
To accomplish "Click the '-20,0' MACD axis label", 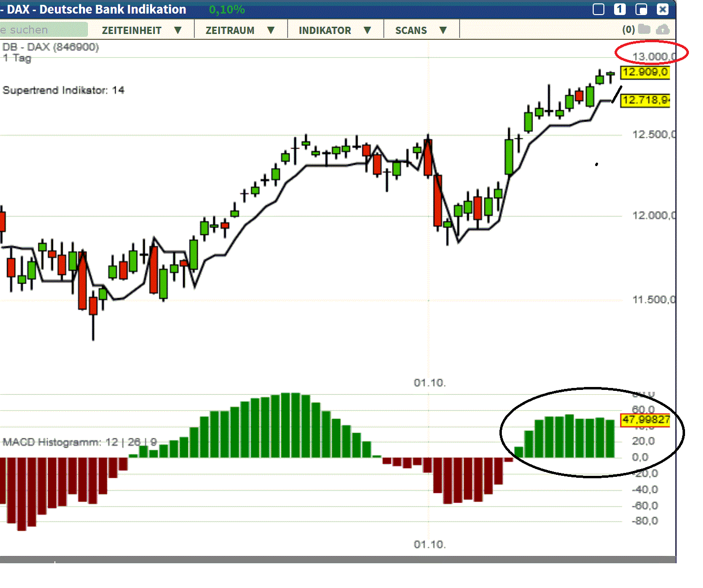I will (x=645, y=473).
